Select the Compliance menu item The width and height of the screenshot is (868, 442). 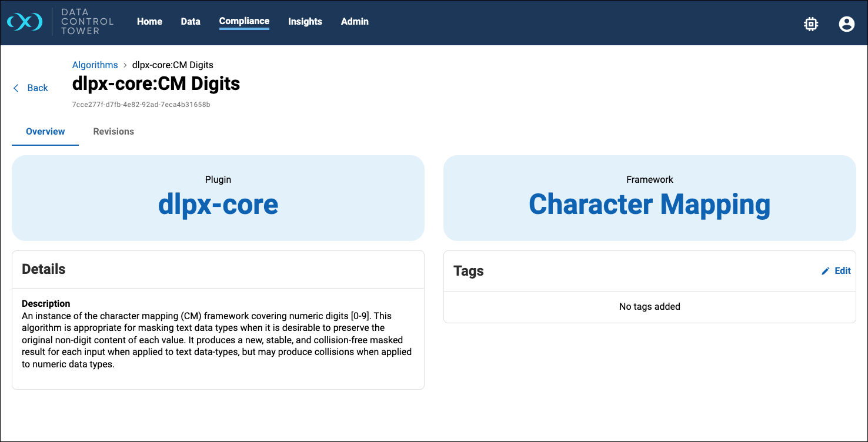[244, 21]
